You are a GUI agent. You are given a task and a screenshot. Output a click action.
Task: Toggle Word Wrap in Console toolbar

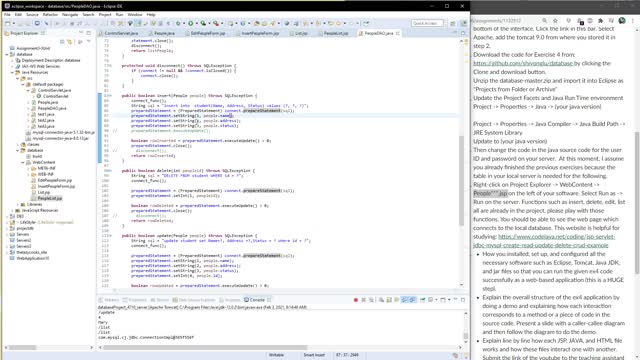396,300
